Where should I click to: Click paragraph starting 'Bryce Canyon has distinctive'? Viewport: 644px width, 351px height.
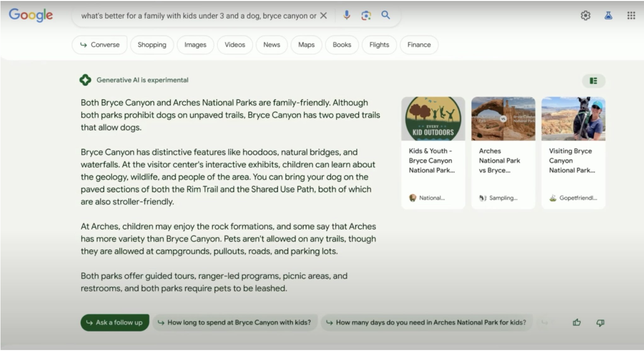(x=228, y=177)
